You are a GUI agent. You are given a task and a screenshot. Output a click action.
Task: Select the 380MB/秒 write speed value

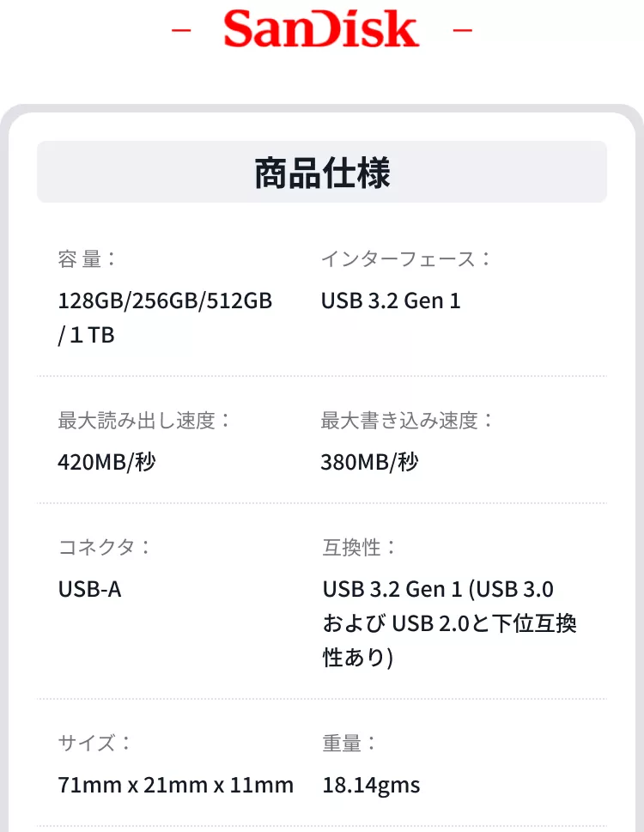369,463
